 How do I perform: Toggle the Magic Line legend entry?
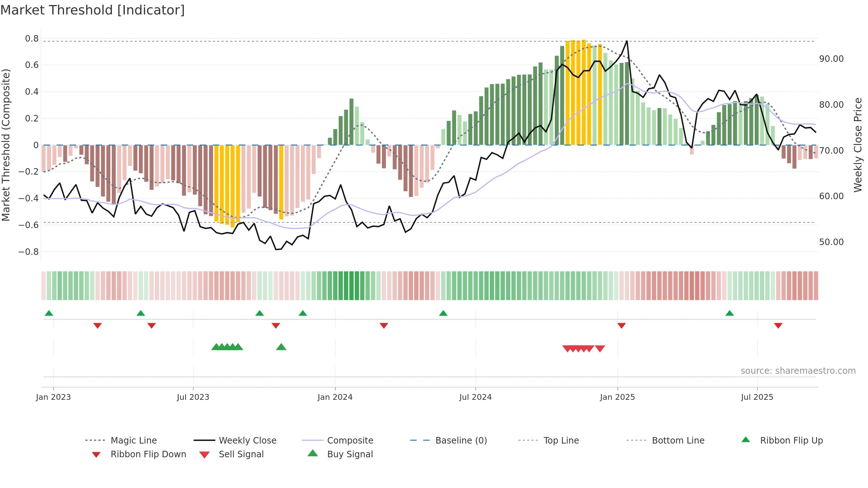(121, 440)
